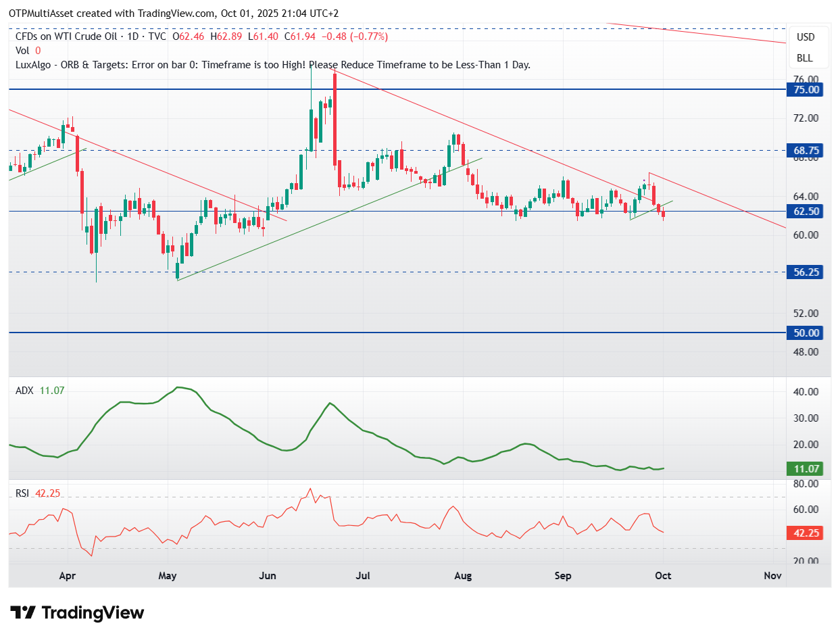The height and width of the screenshot is (638, 840).
Task: Select the 62.50 blue price tag
Action: coord(806,211)
